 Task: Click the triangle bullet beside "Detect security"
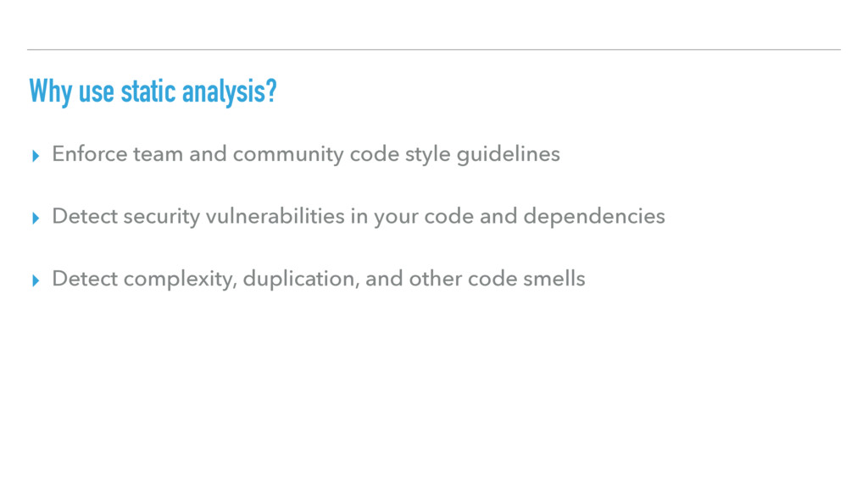(36, 219)
